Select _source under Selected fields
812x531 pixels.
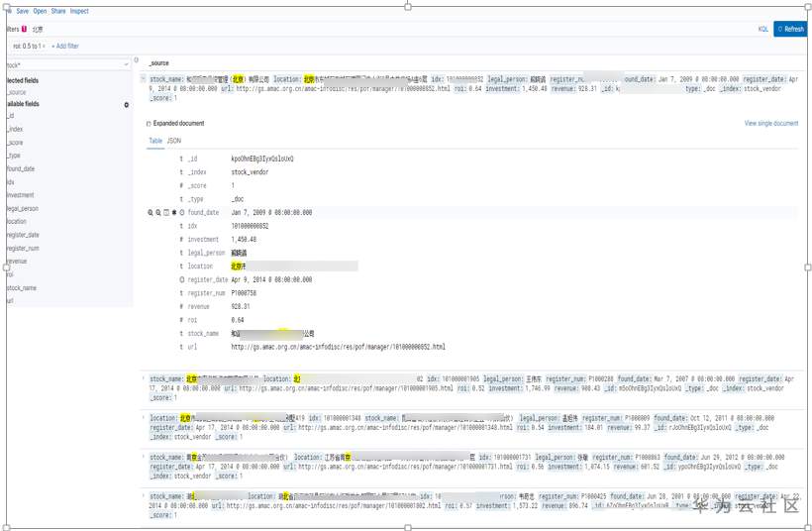click(17, 92)
